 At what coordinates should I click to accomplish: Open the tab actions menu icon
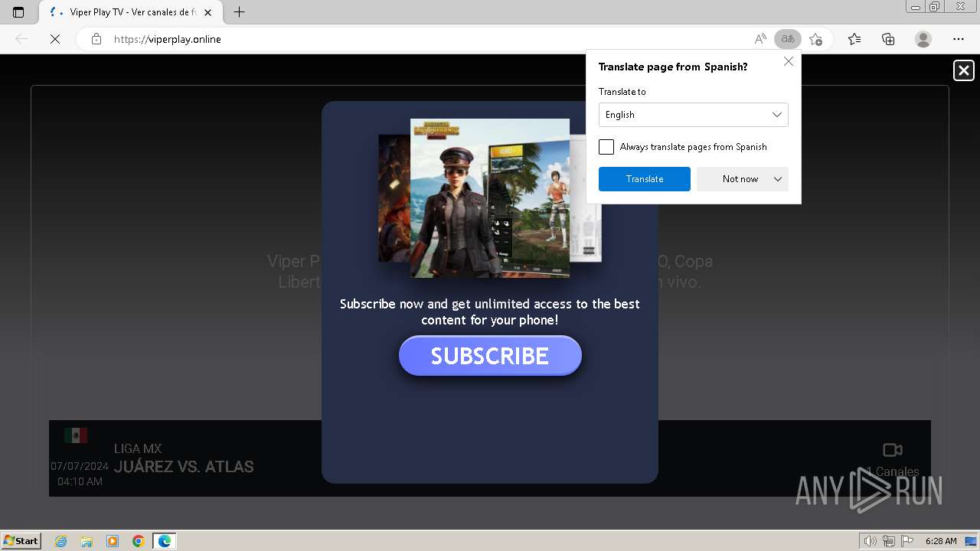point(18,12)
